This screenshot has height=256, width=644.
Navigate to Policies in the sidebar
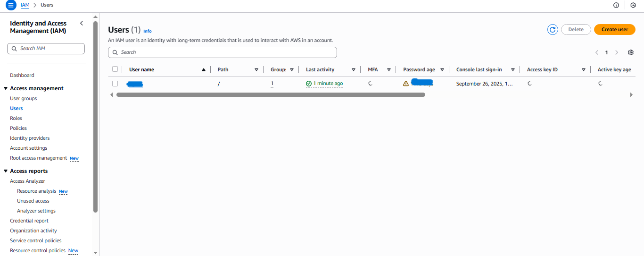tap(18, 128)
